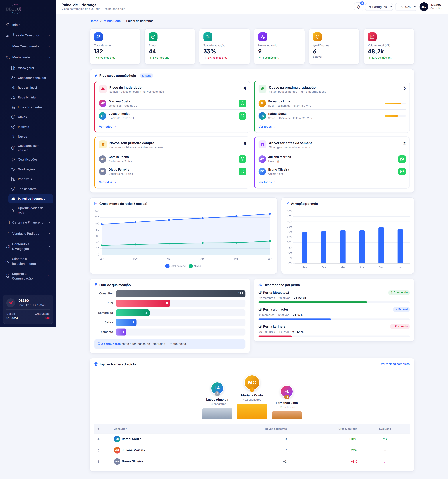Click the Total da rede card icon
The height and width of the screenshot is (479, 448).
[98, 37]
